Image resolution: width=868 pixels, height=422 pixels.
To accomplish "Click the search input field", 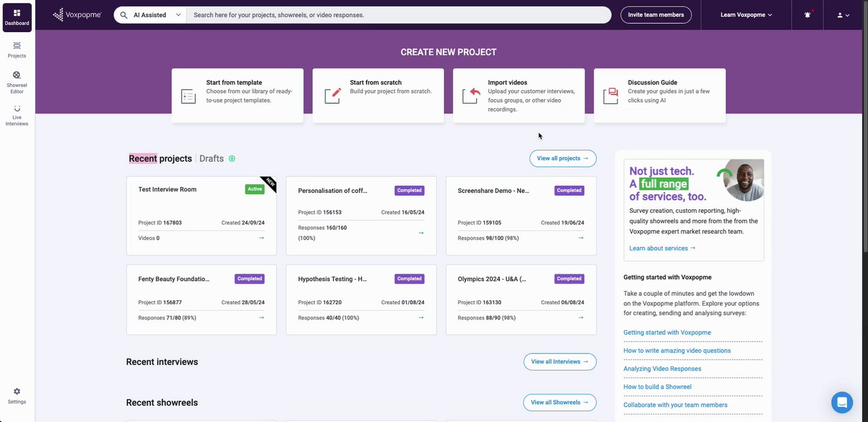I will pos(399,15).
